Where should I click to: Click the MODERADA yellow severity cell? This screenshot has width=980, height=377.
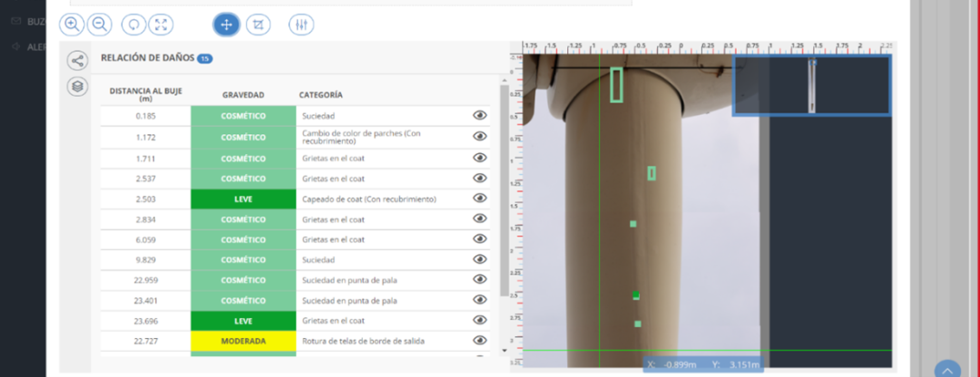(243, 341)
